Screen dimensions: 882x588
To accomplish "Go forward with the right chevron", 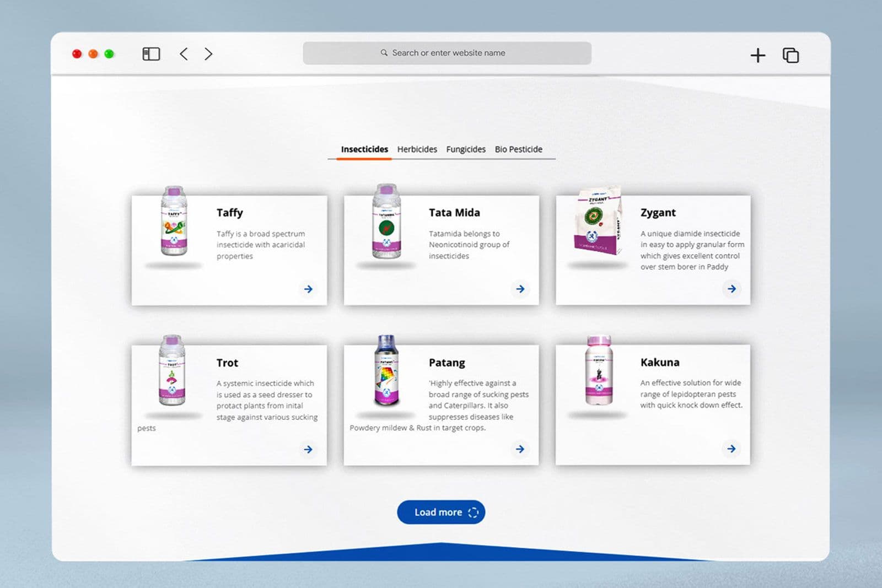I will [x=208, y=53].
